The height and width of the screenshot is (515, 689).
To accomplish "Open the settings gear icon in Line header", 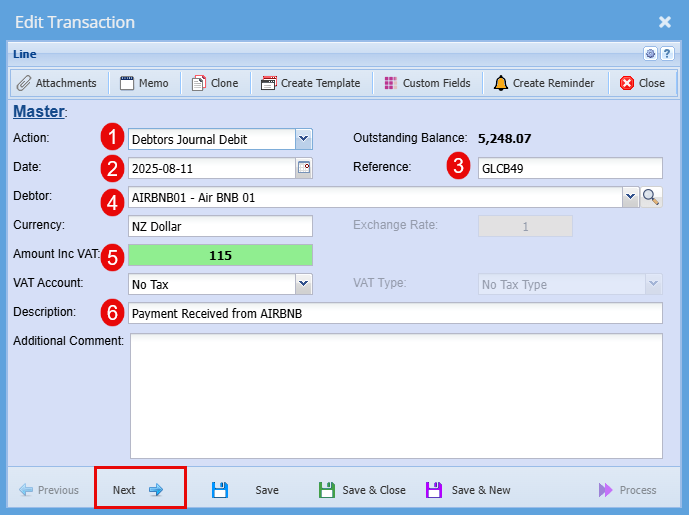I will [651, 54].
